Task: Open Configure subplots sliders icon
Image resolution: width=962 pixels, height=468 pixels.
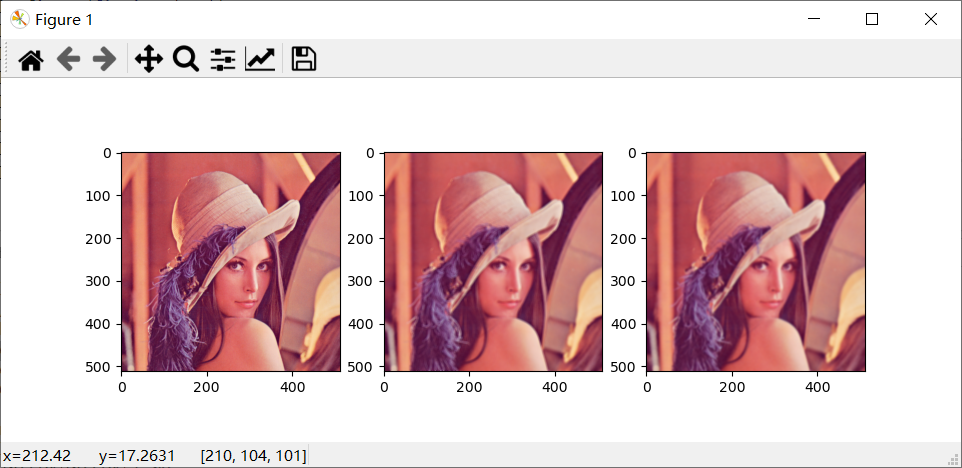Action: point(223,59)
